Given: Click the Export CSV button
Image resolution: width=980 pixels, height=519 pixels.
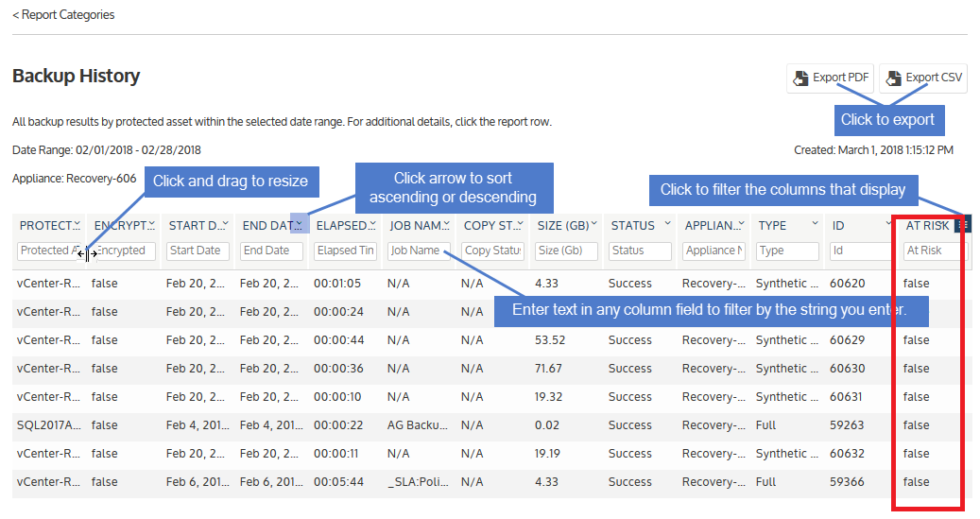Looking at the screenshot, I should point(922,78).
